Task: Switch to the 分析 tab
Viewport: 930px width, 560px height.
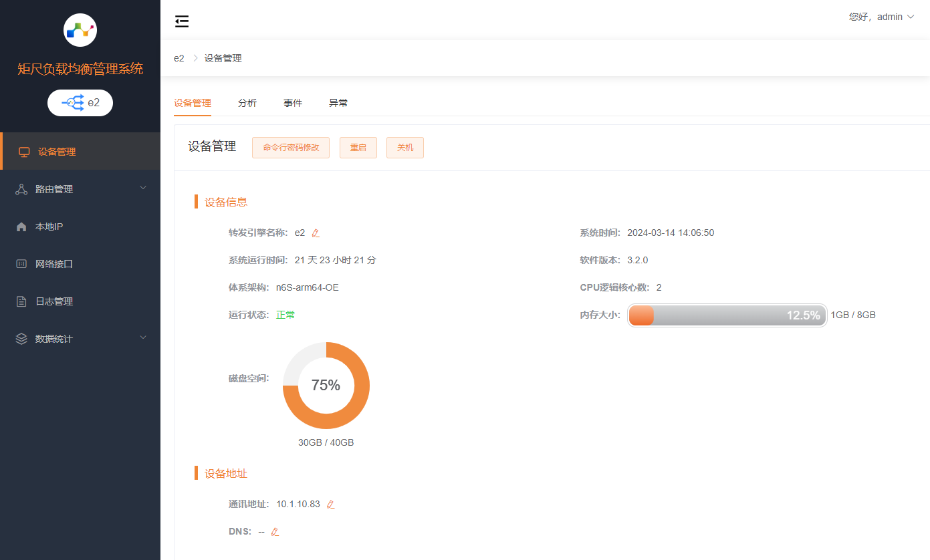Action: tap(247, 102)
